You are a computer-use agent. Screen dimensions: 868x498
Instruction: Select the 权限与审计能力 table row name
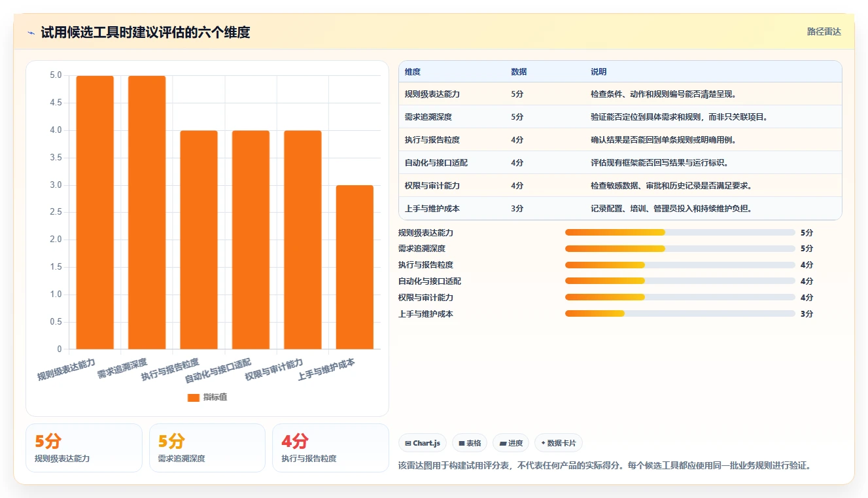click(x=432, y=186)
